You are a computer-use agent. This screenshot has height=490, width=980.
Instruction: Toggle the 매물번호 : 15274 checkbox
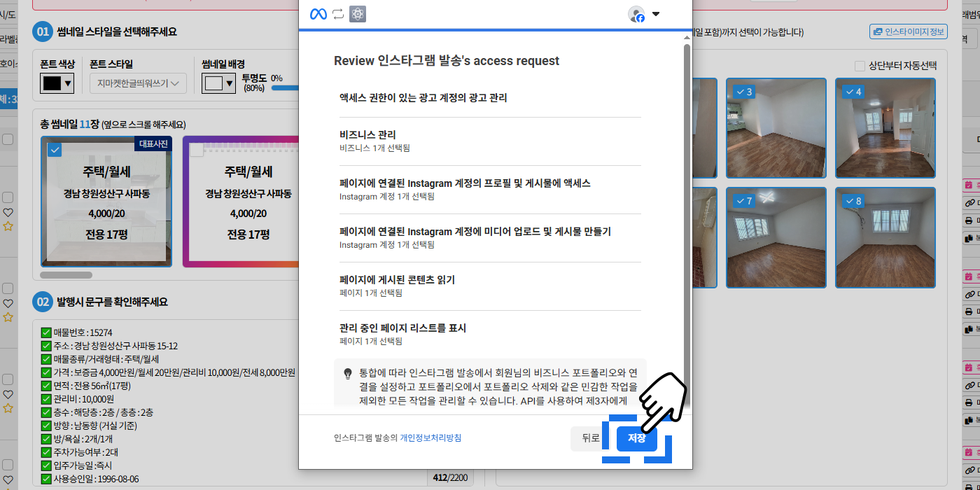[x=47, y=332]
